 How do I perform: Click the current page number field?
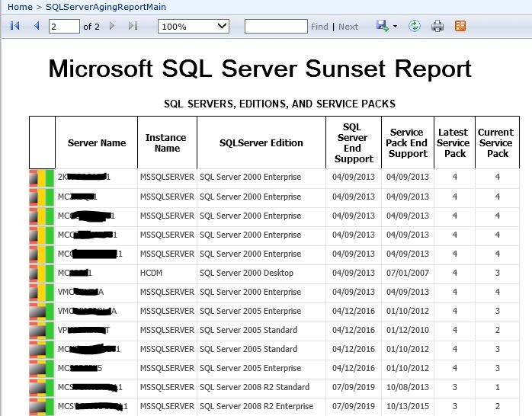(64, 26)
